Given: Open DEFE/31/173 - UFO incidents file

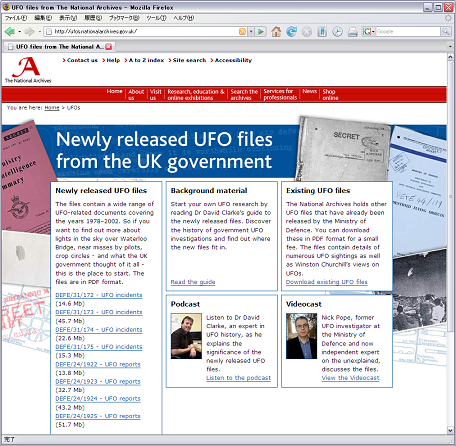Looking at the screenshot, I should 99,312.
